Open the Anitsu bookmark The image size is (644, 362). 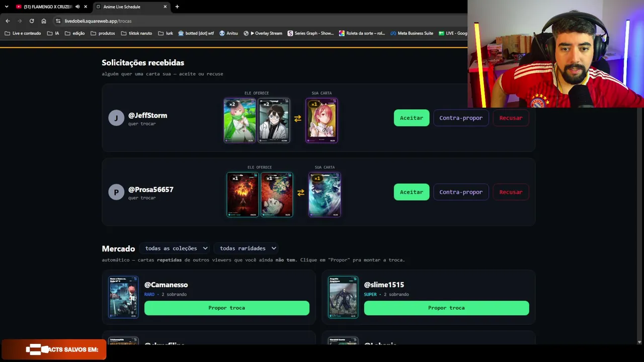[x=228, y=33]
